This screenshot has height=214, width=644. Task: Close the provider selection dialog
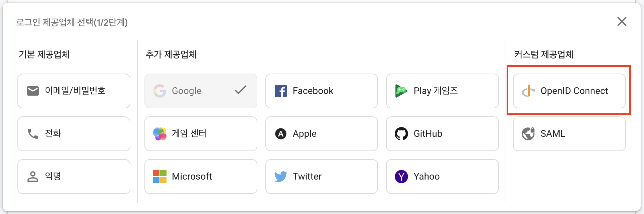[622, 21]
